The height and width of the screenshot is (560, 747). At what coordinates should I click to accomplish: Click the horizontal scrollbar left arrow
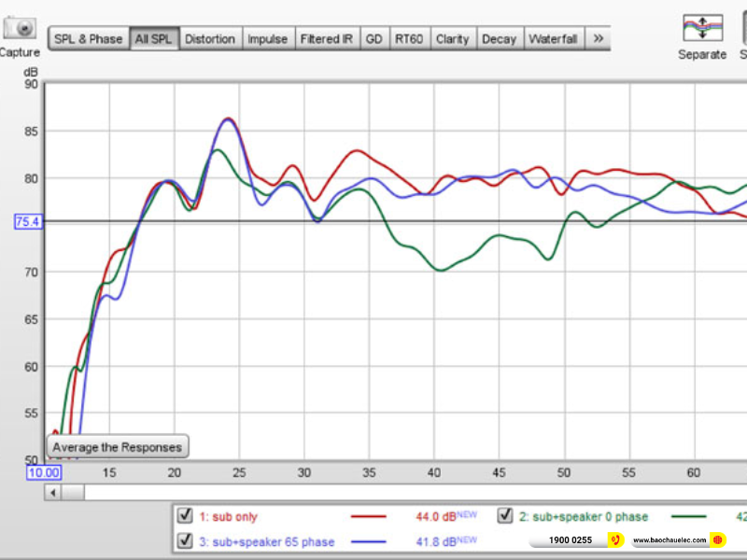[x=54, y=492]
